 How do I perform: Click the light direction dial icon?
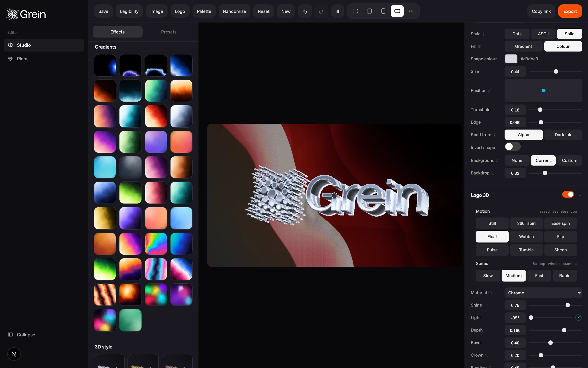579,318
